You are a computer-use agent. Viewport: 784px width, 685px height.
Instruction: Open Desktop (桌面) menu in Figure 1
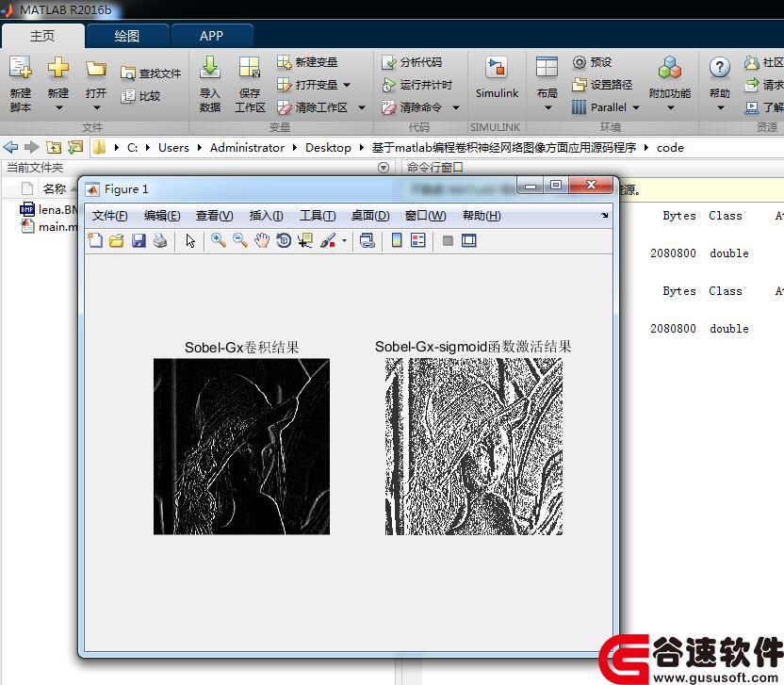pyautogui.click(x=370, y=216)
